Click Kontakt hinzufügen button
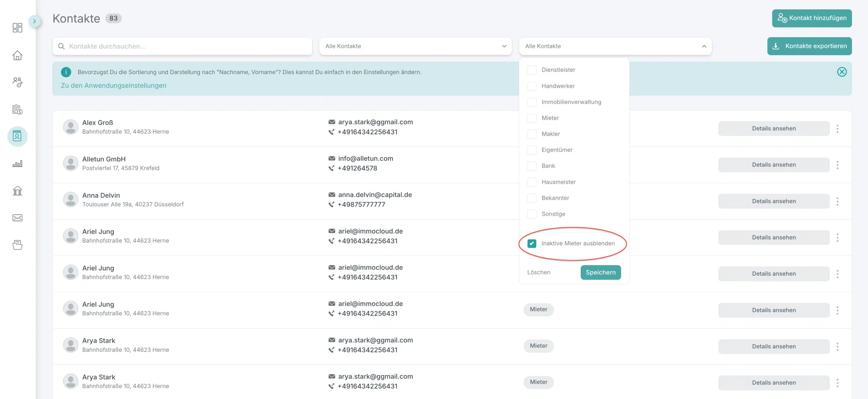The height and width of the screenshot is (399, 868). pos(812,18)
